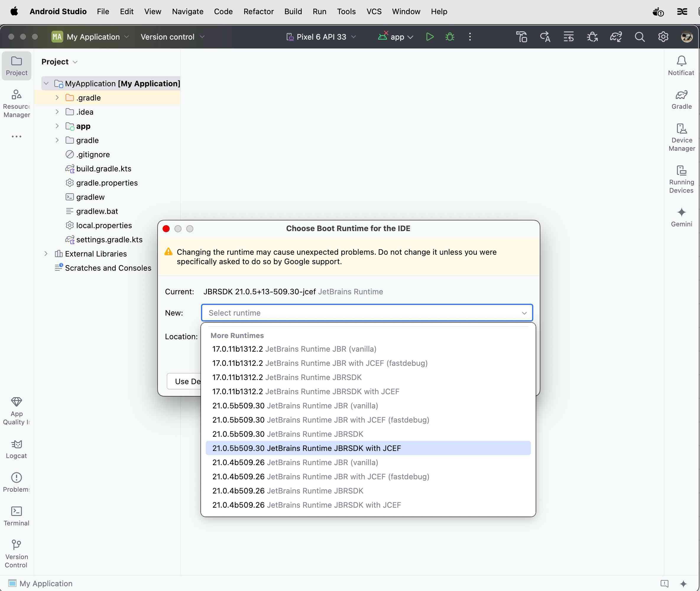Click the Run app play icon
Image resolution: width=700 pixels, height=591 pixels.
click(x=430, y=37)
